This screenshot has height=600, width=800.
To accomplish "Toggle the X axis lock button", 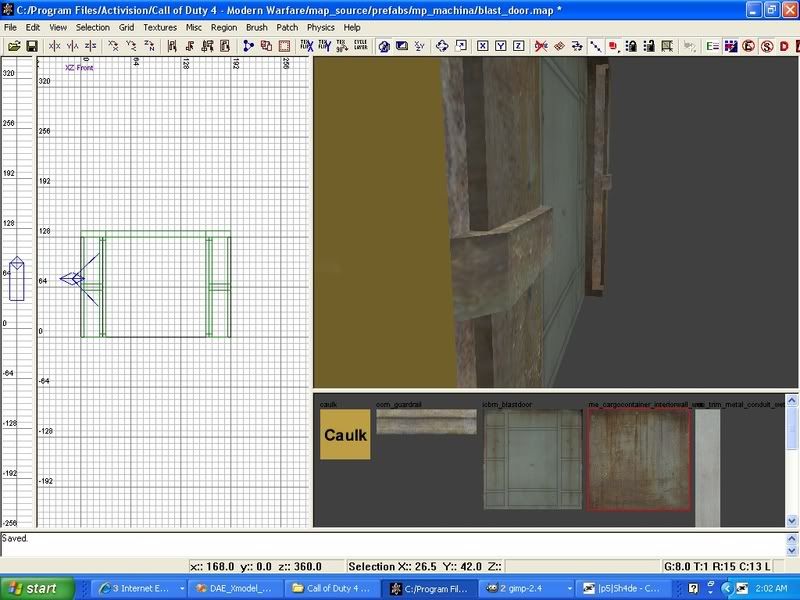I will [x=483, y=46].
